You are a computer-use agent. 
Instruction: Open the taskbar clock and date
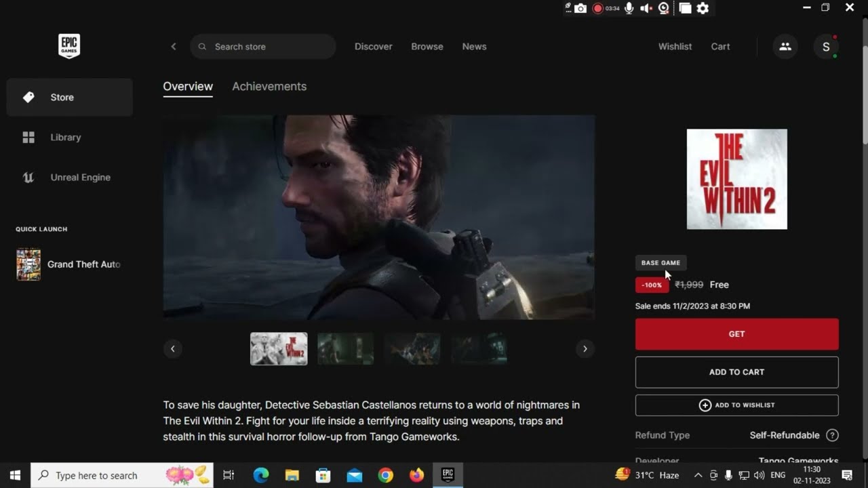coord(812,475)
